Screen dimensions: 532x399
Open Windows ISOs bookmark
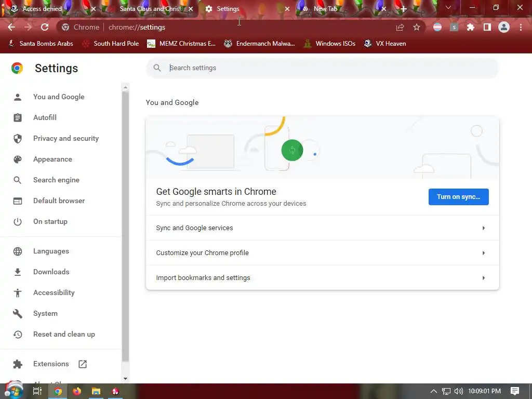click(x=330, y=44)
